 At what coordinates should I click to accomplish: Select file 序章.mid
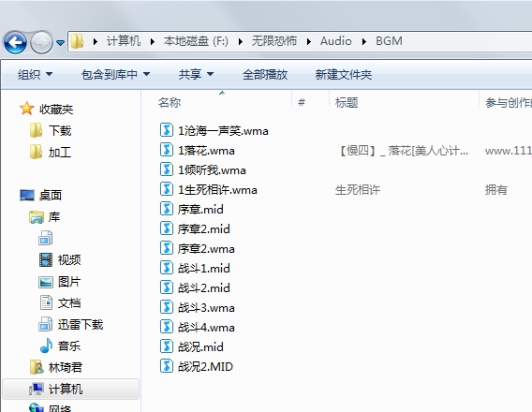coord(192,209)
